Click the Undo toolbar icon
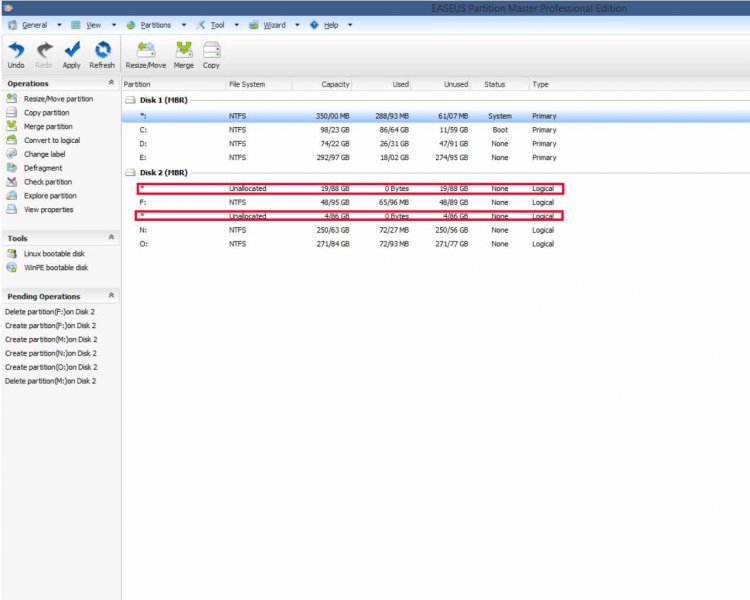 [16, 50]
